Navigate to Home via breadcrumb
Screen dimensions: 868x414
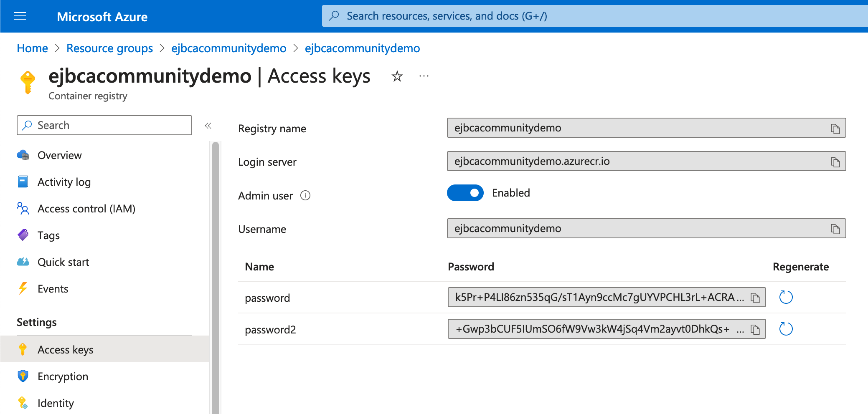click(32, 48)
